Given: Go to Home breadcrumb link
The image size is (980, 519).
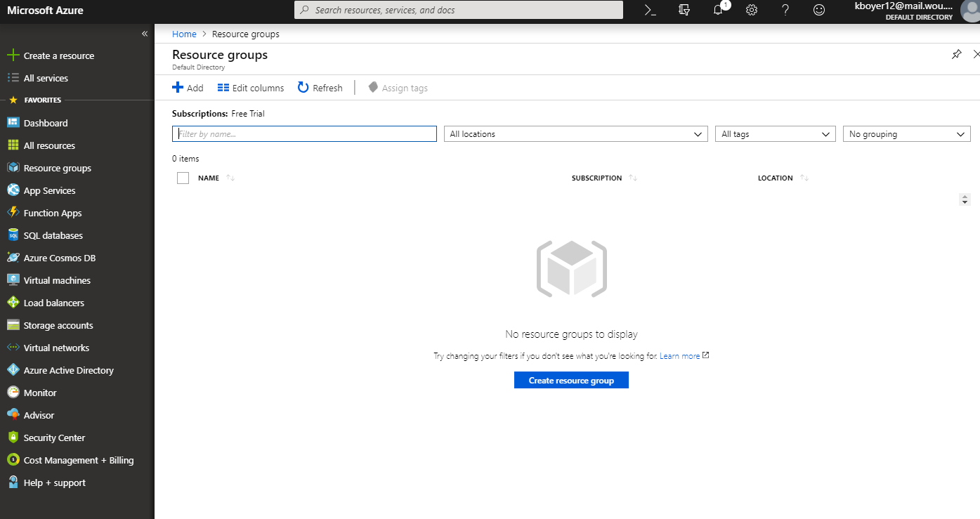Looking at the screenshot, I should 184,34.
